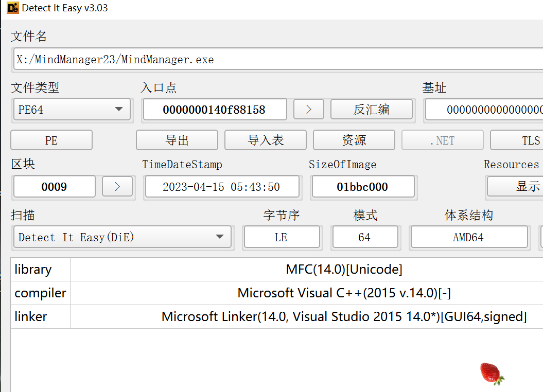This screenshot has height=392, width=543.
Task: Click the 字节序 label
Action: [282, 215]
